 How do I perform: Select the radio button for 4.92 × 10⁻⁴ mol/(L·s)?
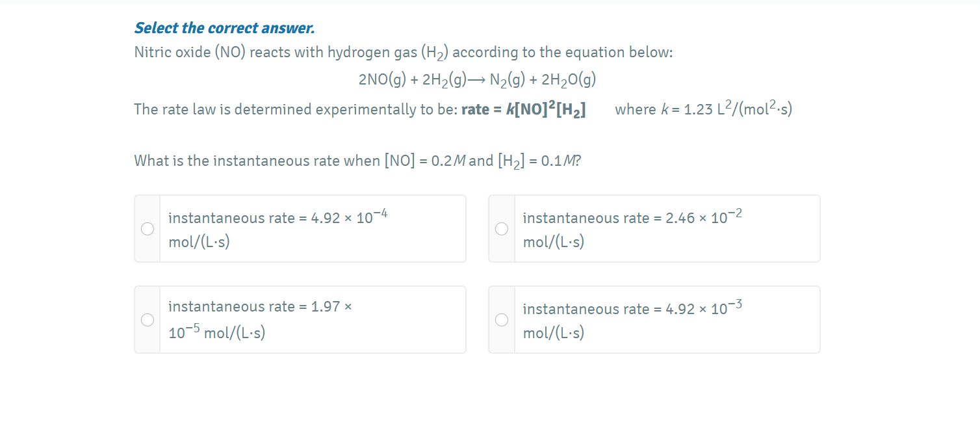coord(147,228)
